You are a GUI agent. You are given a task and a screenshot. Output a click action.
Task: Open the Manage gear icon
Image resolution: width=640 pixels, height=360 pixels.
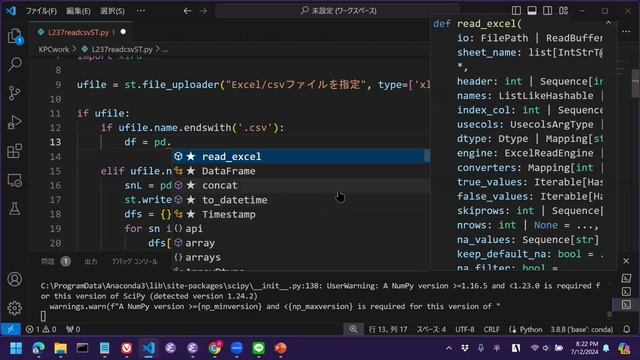(x=15, y=308)
